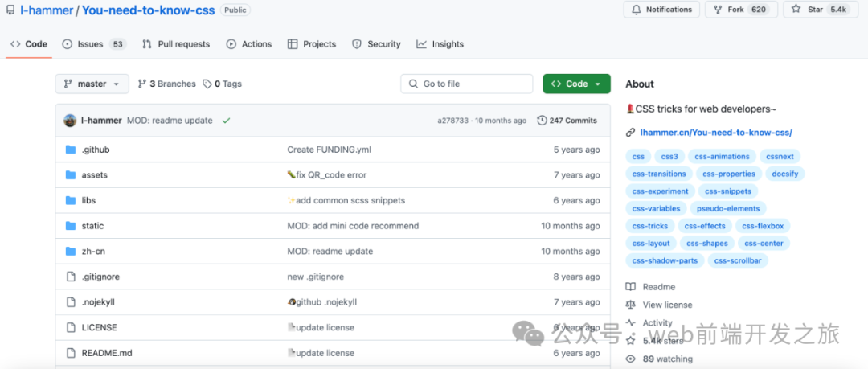The height and width of the screenshot is (369, 868).
Task: Click the .github folder icon
Action: click(70, 150)
